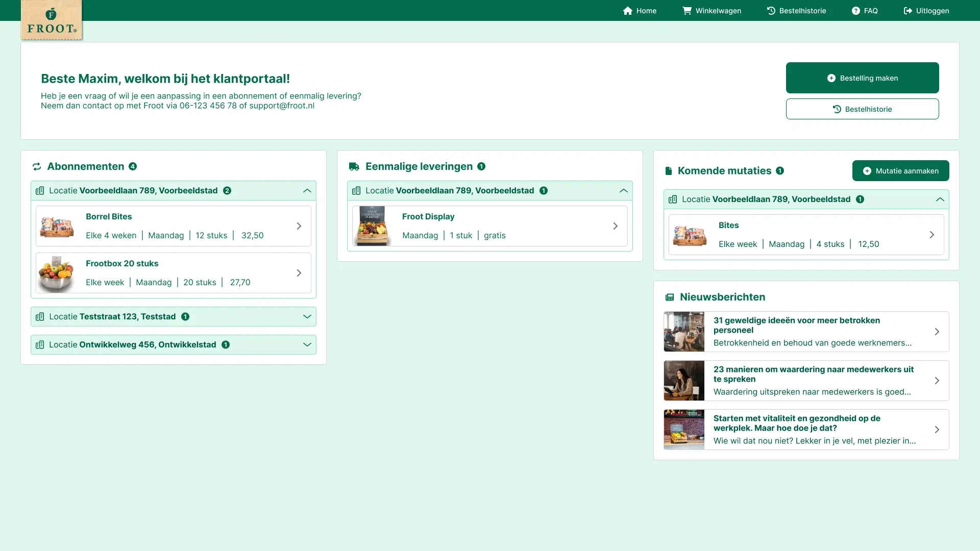This screenshot has width=980, height=551.
Task: Open the Froot Display delivery chevron
Action: pos(616,226)
